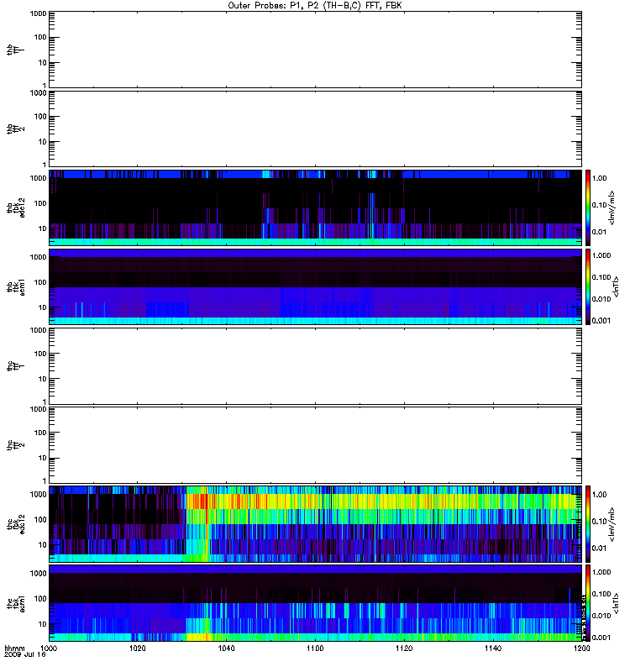
Task: Click the <|mV/m|> unit label beside thb edc12
Action: click(x=612, y=207)
